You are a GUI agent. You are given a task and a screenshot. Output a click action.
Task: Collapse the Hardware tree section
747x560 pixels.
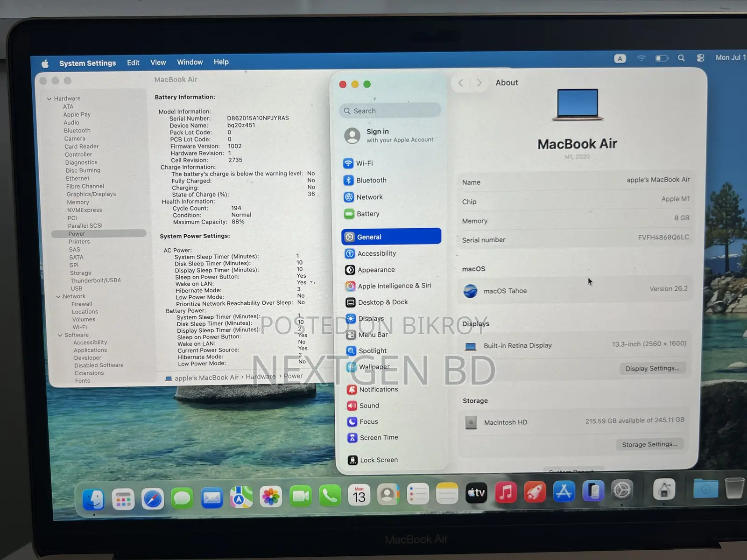click(x=49, y=99)
